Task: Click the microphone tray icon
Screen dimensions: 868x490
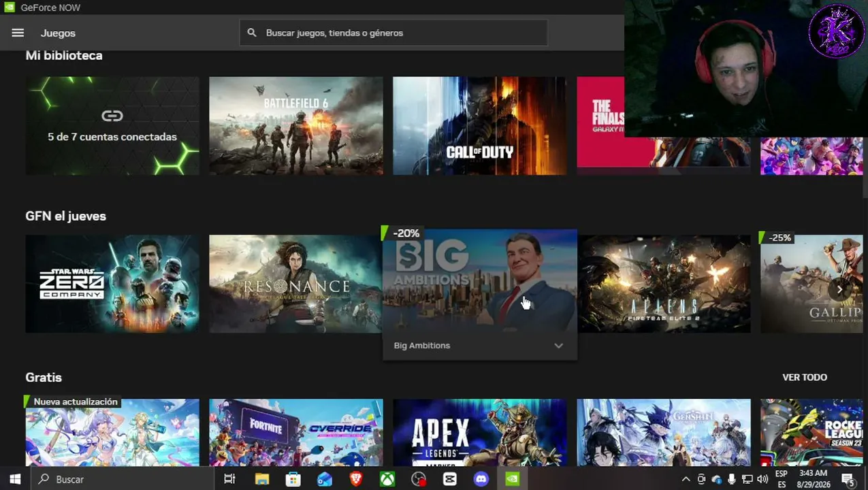Action: coord(732,479)
